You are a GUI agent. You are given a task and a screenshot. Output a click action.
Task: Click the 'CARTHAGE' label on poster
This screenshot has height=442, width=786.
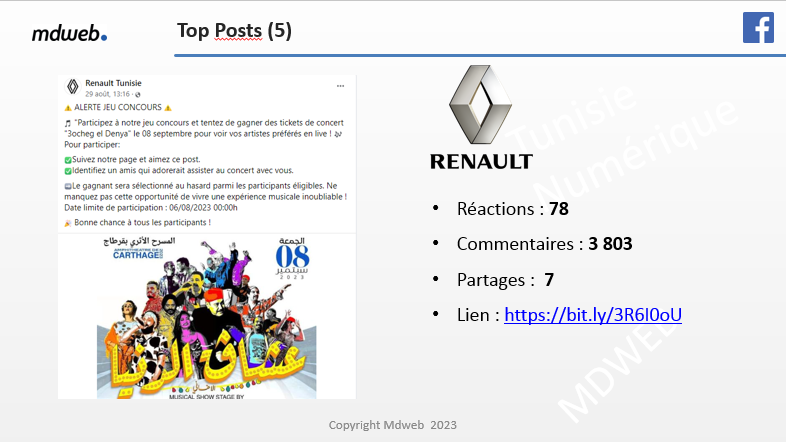point(138,254)
